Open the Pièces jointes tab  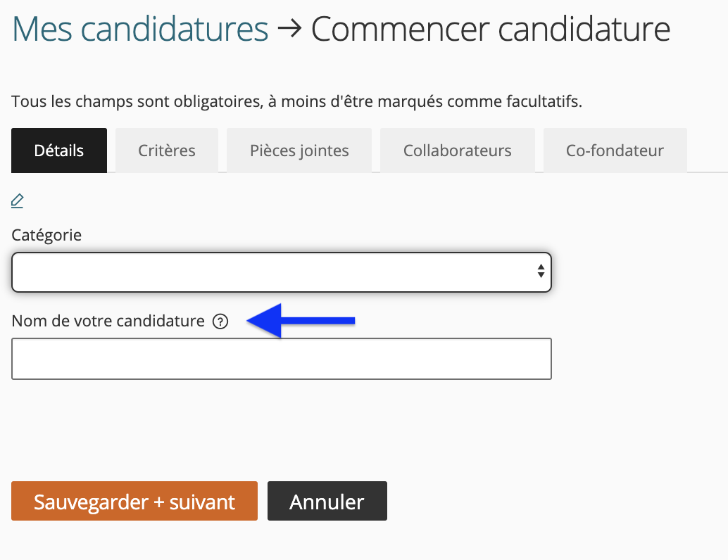click(299, 151)
